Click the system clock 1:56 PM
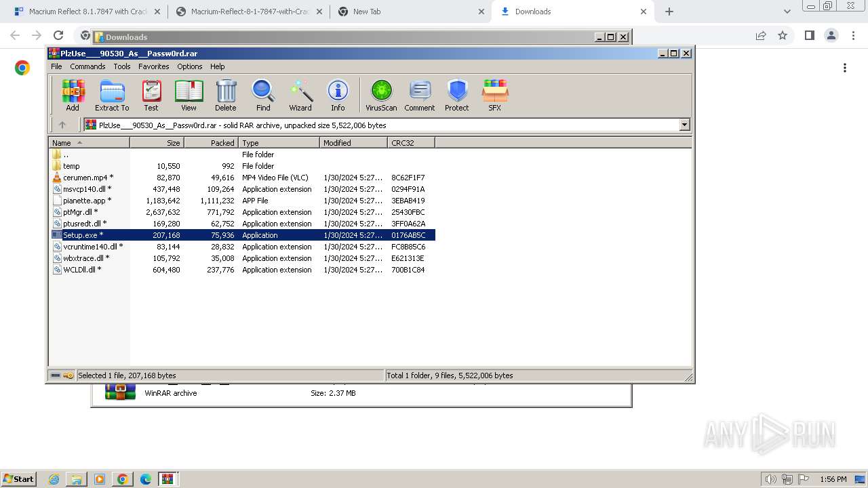The height and width of the screenshot is (488, 868). click(833, 479)
